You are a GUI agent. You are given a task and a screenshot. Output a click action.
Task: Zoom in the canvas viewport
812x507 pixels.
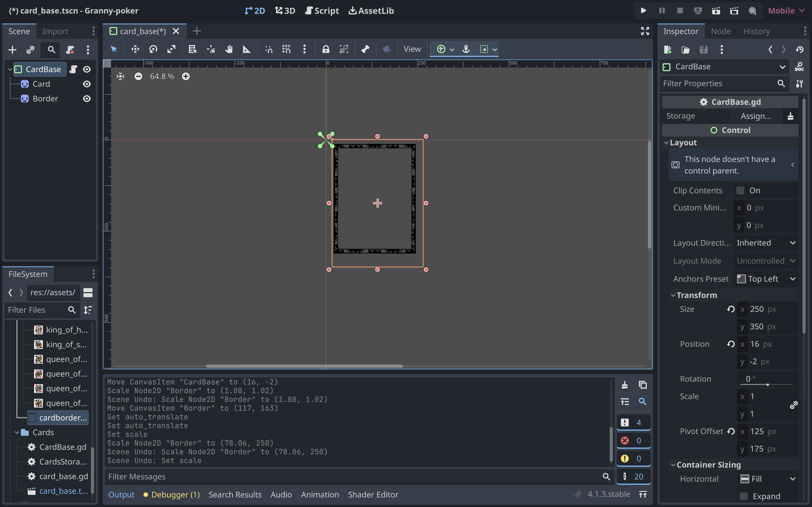coord(186,76)
